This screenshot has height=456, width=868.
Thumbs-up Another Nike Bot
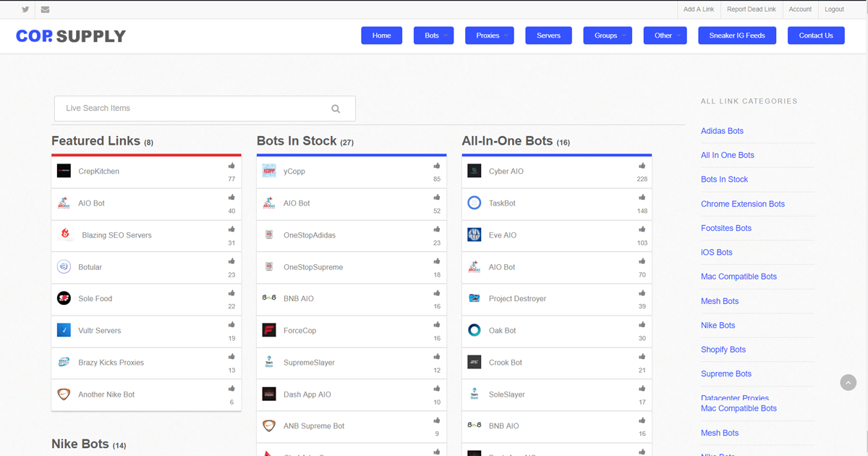click(231, 389)
